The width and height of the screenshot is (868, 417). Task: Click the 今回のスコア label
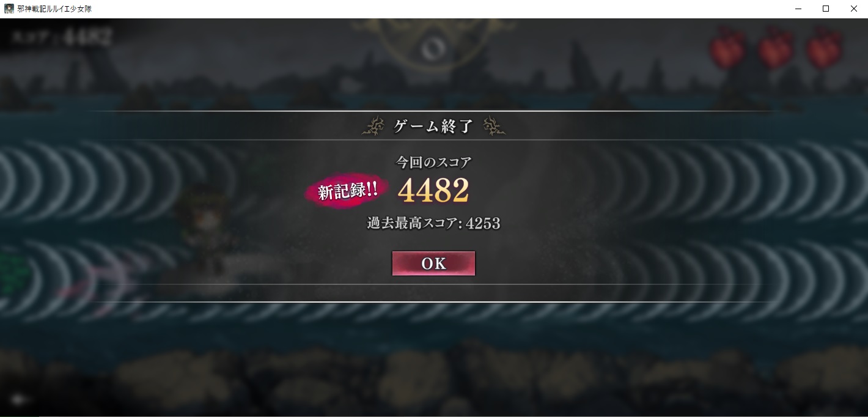433,162
